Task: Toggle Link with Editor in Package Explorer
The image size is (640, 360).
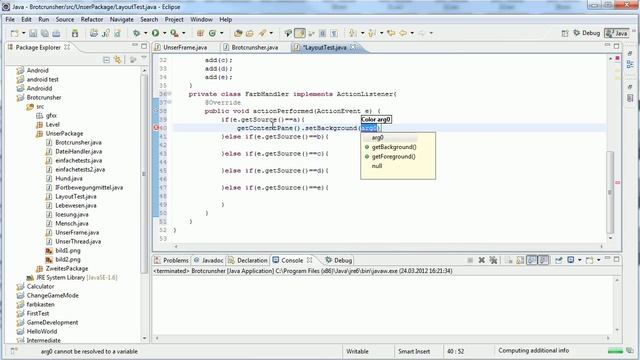Action: click(118, 60)
